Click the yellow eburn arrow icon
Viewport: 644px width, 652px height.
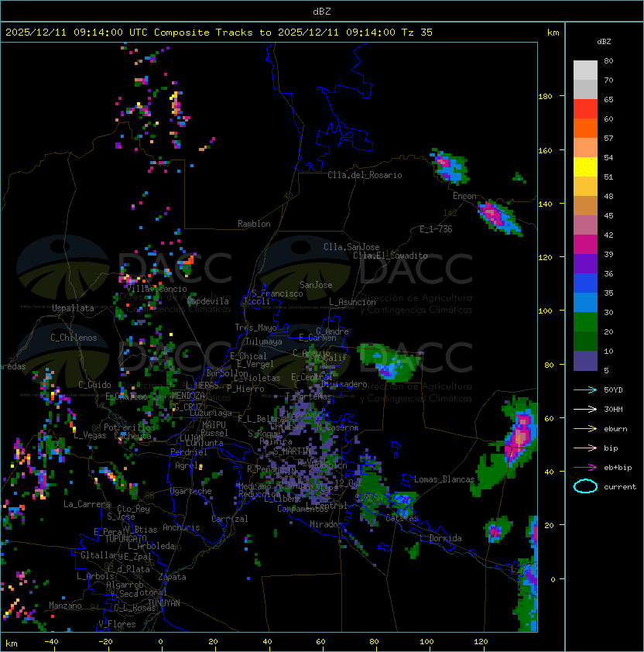point(585,429)
